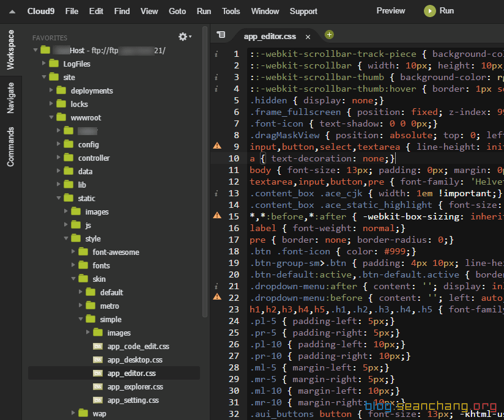Viewport: 504px width, 420px height.
Task: Close the app_editor.css tab
Action: pos(308,37)
